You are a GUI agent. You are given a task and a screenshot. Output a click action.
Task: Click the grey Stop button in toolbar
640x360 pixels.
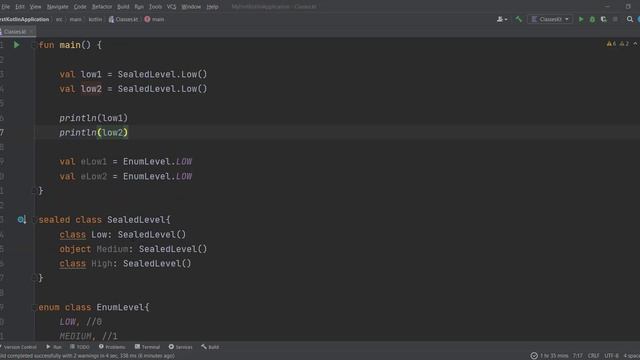(615, 19)
